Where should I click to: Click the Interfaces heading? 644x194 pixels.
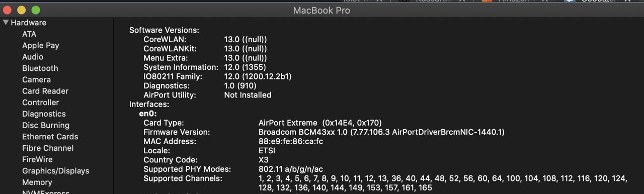[x=149, y=105]
